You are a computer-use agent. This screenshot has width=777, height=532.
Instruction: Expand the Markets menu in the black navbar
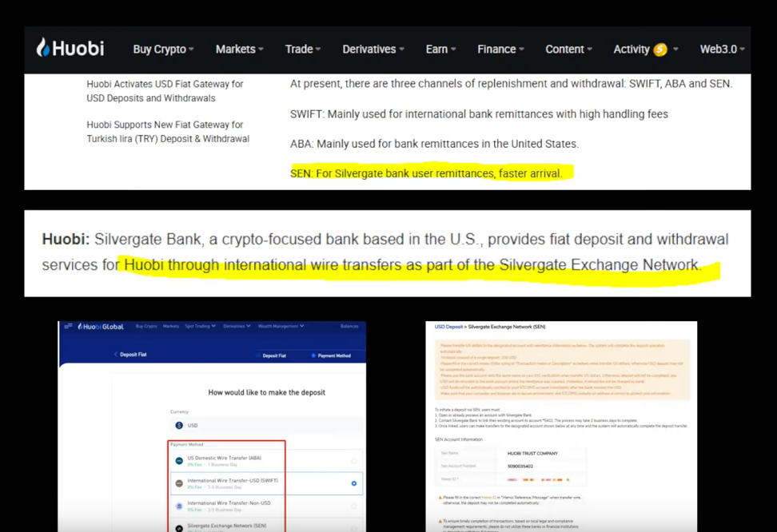[239, 49]
